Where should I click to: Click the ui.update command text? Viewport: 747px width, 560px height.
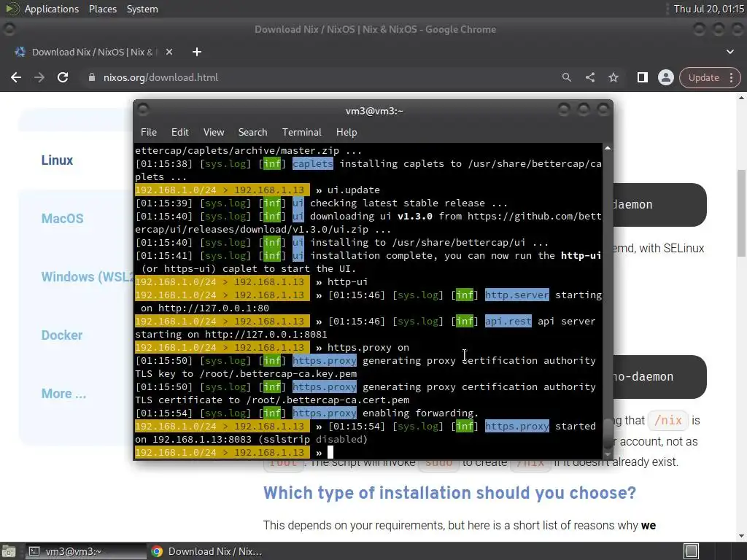tap(354, 190)
